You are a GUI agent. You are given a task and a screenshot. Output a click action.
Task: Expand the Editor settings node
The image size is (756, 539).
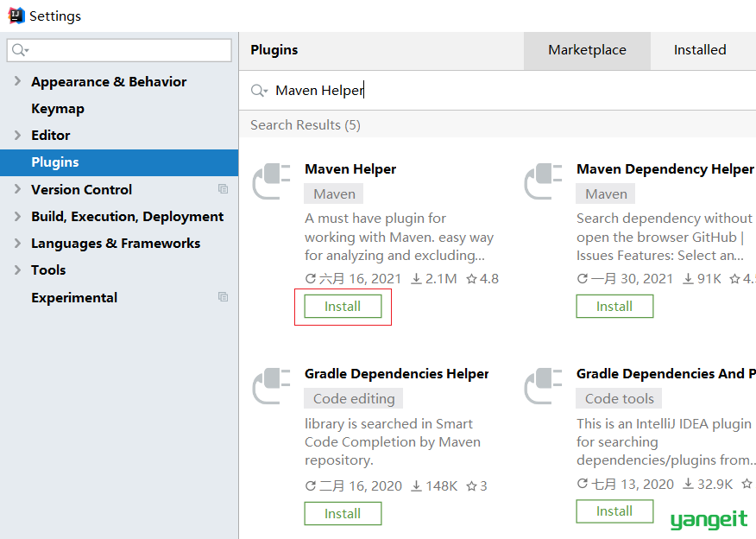coord(17,135)
